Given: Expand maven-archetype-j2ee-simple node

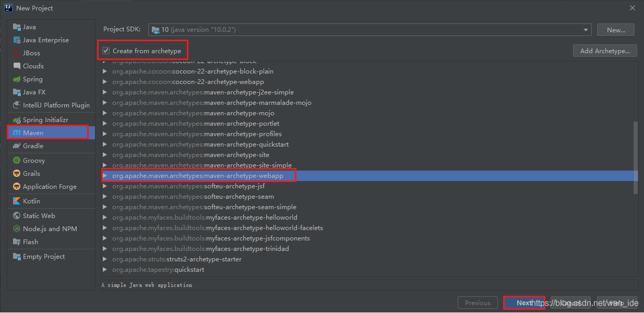Looking at the screenshot, I should click(105, 92).
